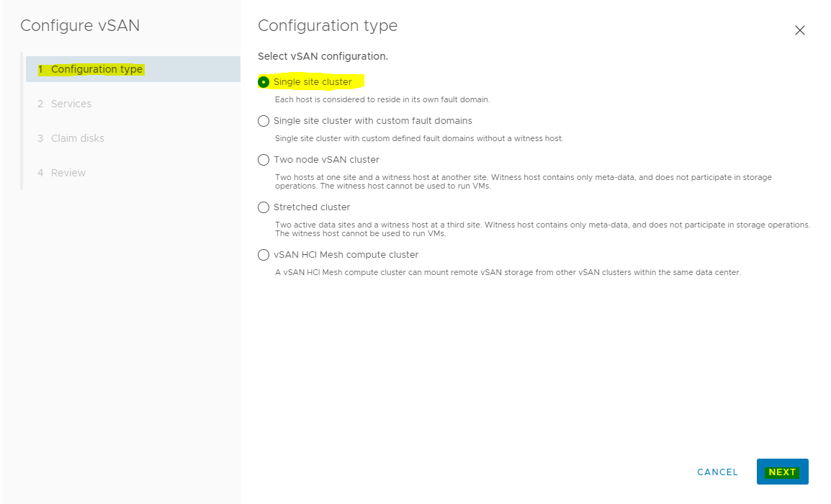Viewport: 831px width, 504px height.
Task: Go to step 3 Claim disks
Action: [x=71, y=138]
